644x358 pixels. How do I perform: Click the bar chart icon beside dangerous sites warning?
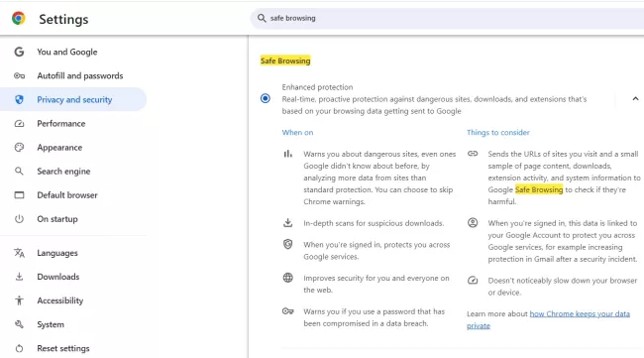point(288,154)
